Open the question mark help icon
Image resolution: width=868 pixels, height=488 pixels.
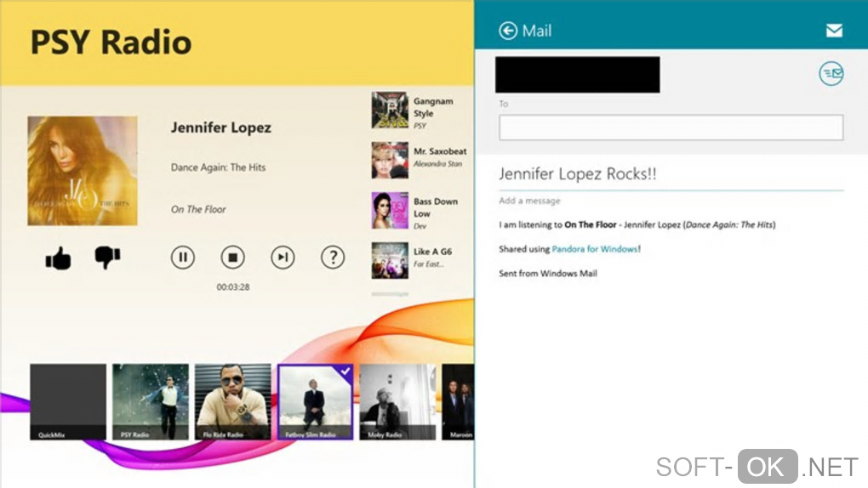[333, 258]
